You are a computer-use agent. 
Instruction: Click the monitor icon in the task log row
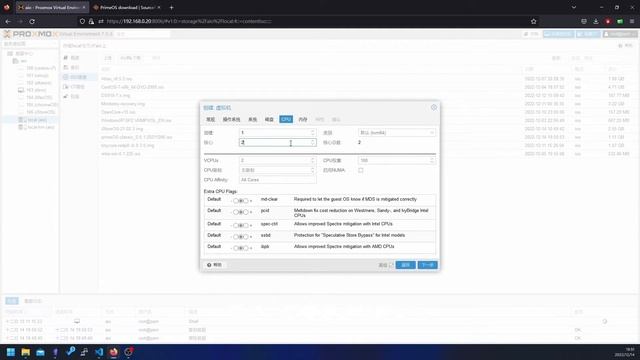pyautogui.click(x=77, y=322)
